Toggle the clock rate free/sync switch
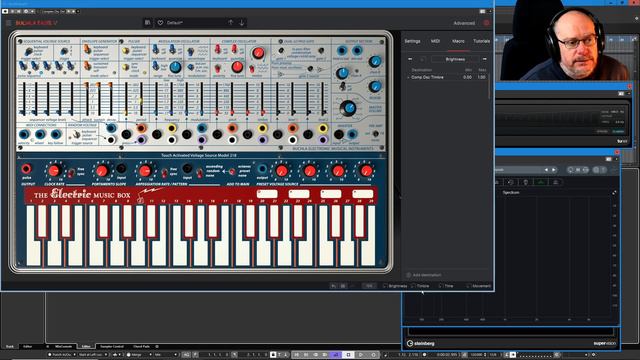 coord(71,172)
